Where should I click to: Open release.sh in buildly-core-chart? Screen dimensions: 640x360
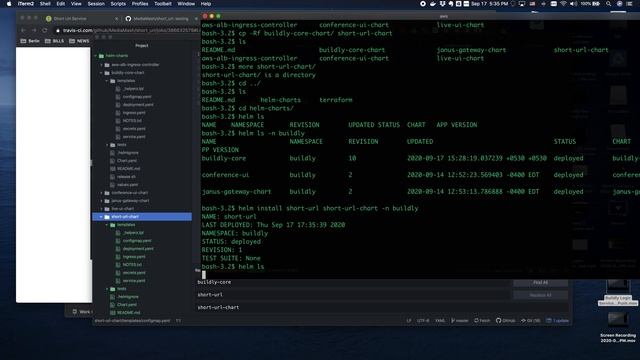pyautogui.click(x=126, y=177)
